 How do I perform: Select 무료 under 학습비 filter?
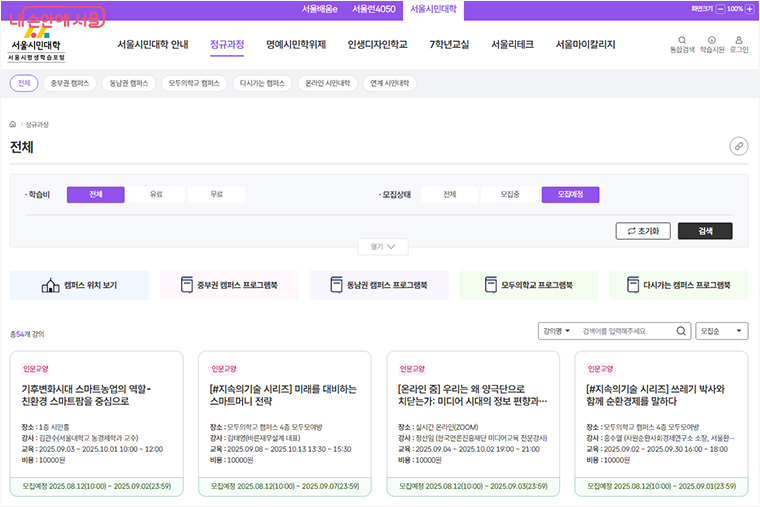tap(217, 194)
